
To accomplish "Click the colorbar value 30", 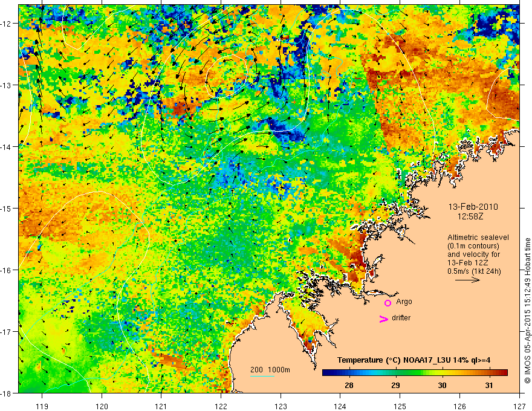I will (x=442, y=385).
